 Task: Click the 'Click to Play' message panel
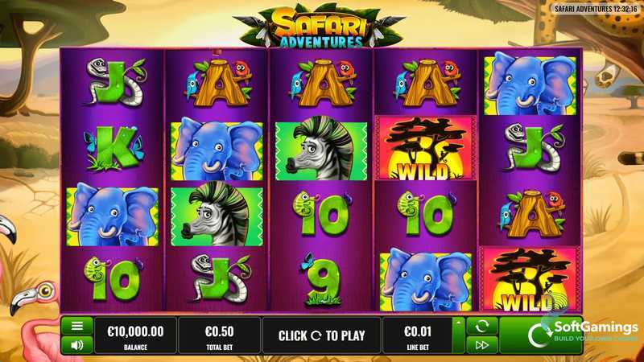(x=321, y=335)
